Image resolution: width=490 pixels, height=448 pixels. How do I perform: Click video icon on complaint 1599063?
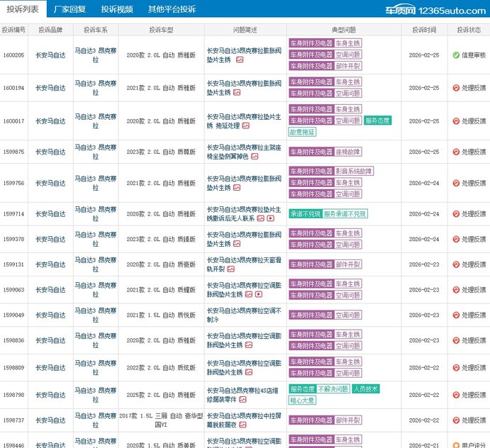258,293
